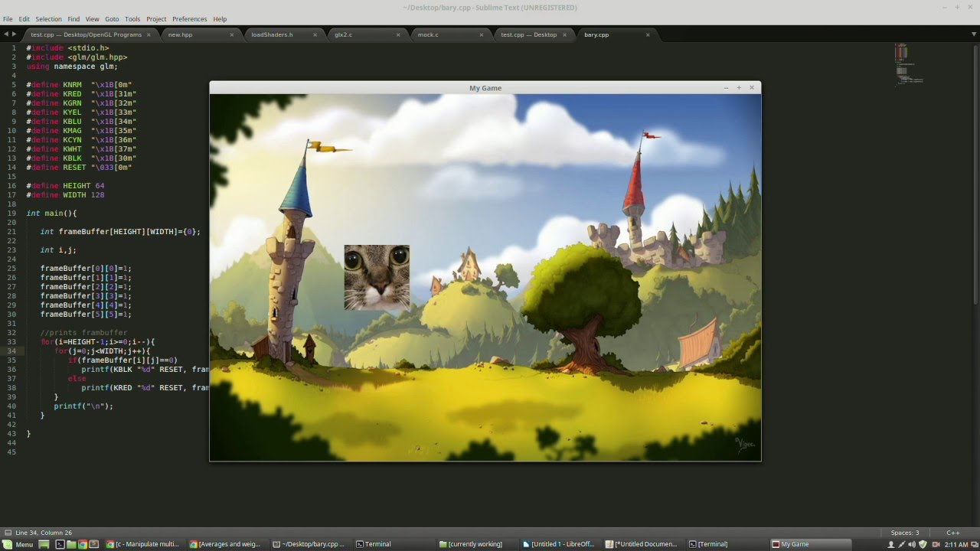
Task: Toggle side bar icon in status bar
Action: click(7, 533)
